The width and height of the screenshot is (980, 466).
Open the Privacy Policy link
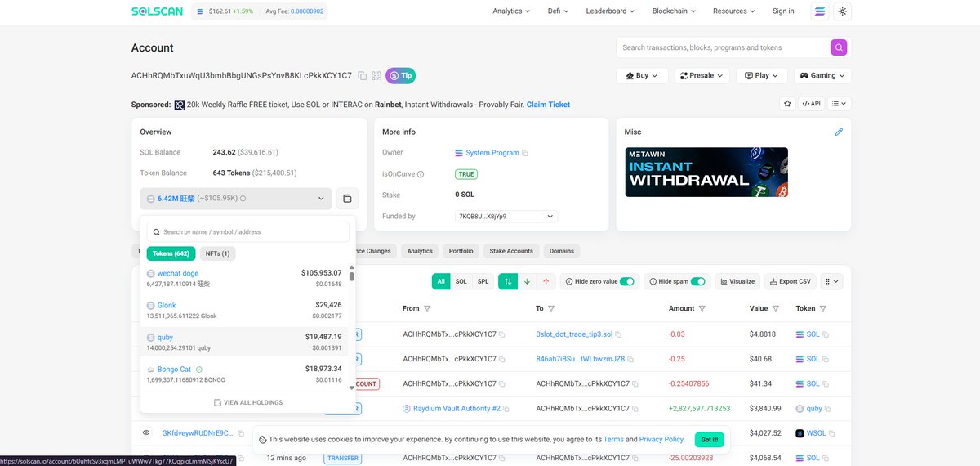click(661, 440)
